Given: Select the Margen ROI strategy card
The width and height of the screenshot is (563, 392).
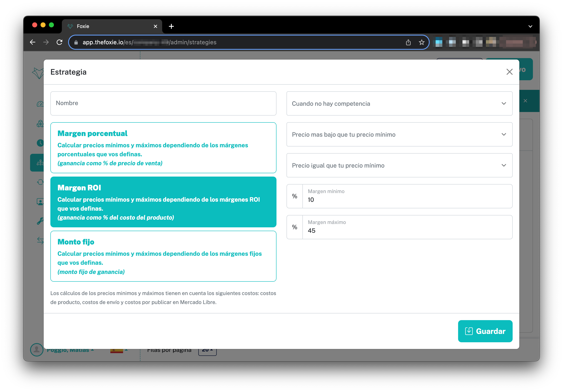Looking at the screenshot, I should pos(163,202).
